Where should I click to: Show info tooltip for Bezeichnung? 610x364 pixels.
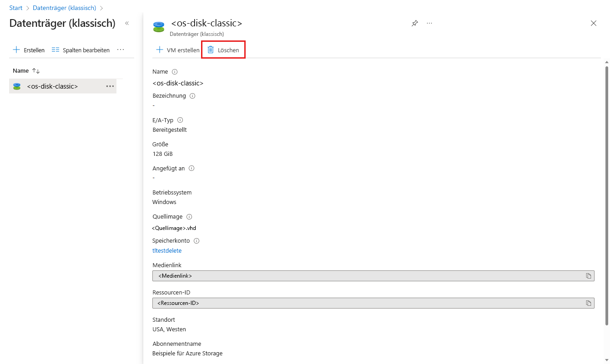click(x=192, y=96)
